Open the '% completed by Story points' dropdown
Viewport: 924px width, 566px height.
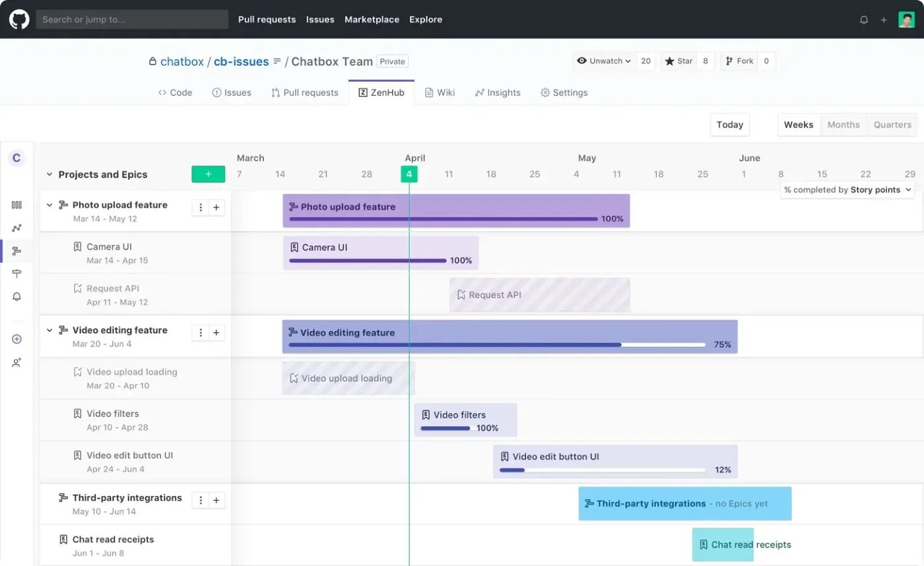click(x=847, y=189)
